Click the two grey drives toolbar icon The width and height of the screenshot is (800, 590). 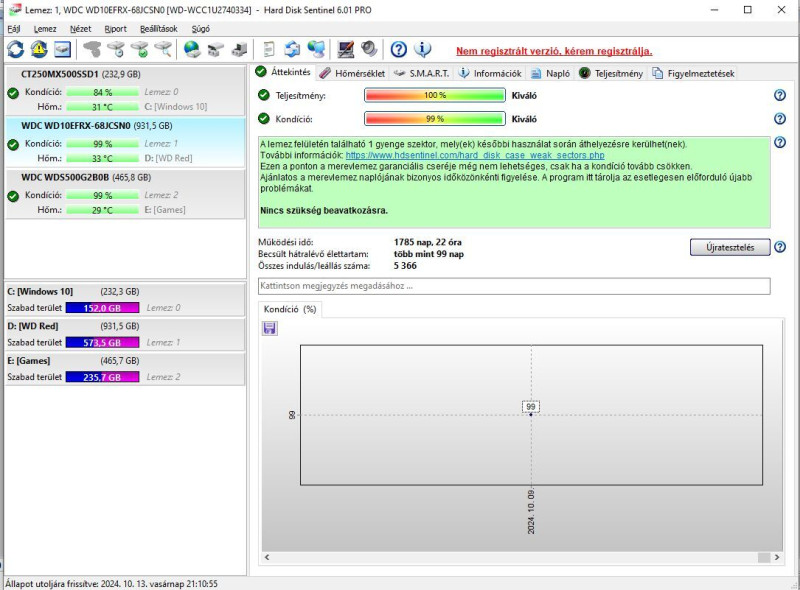(x=215, y=50)
